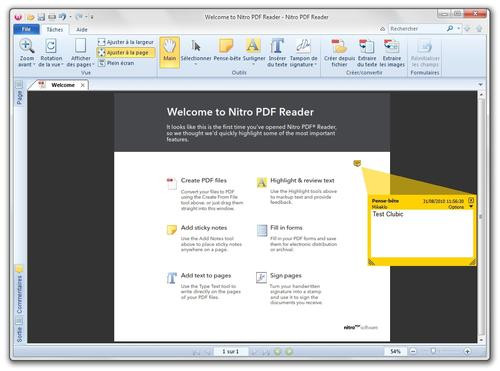The width and height of the screenshot is (500, 371).
Task: Open the Sélectionner dropdown arrow
Action: (196, 64)
